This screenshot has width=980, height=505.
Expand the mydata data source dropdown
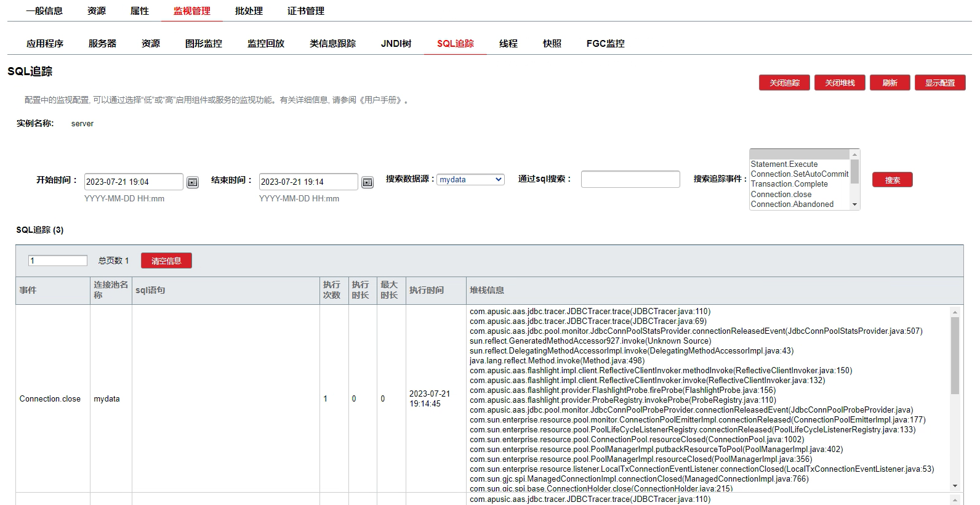(x=471, y=180)
